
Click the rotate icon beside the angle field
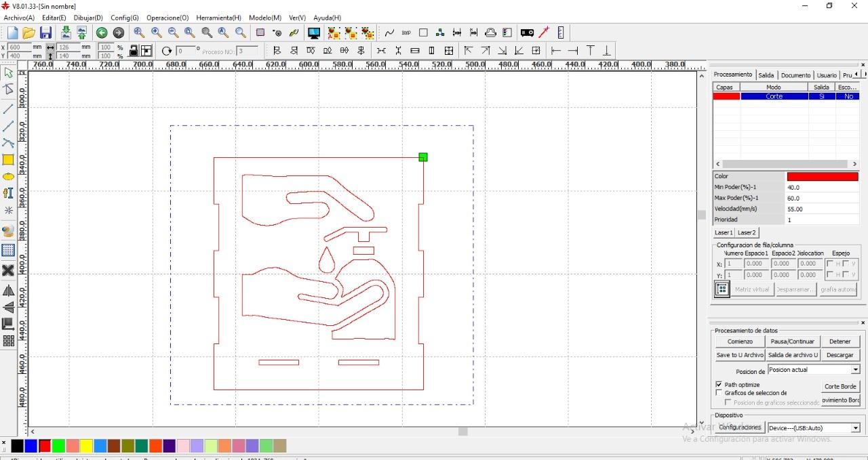click(167, 51)
